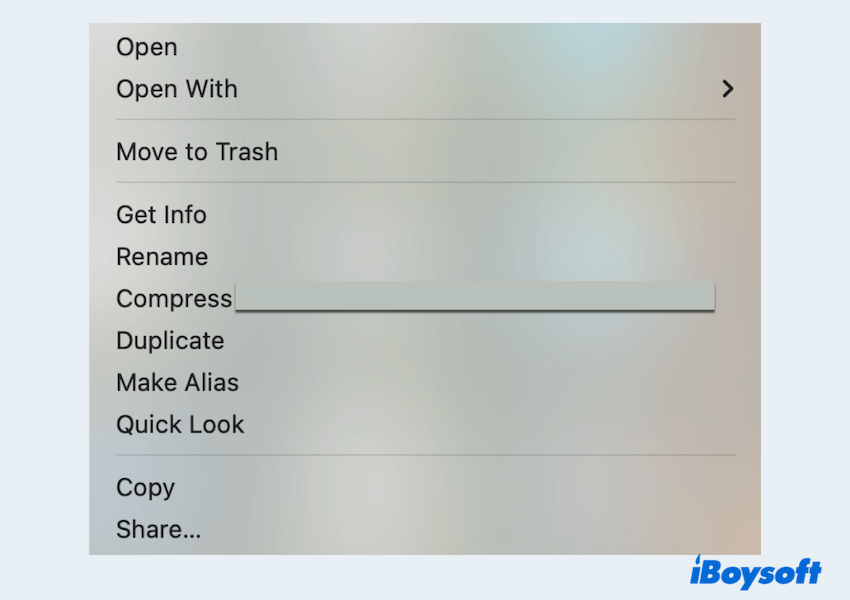850x600 pixels.
Task: Choose Get Info from the menu
Action: (x=161, y=215)
